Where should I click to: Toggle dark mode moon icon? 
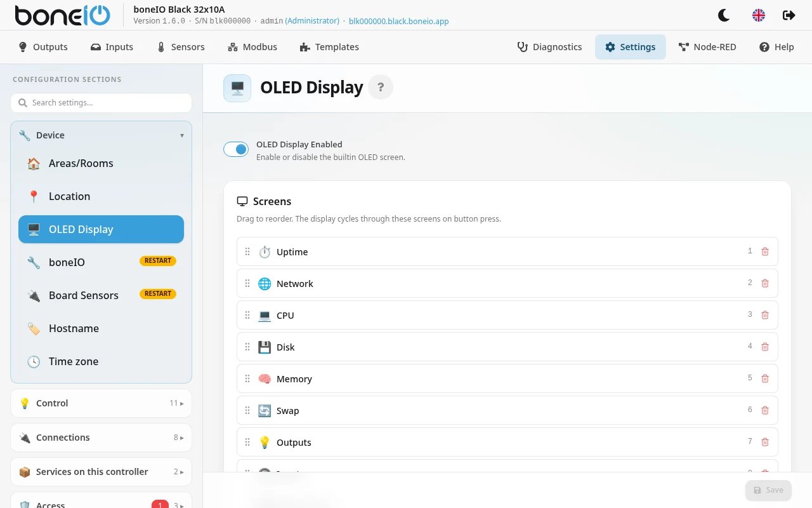tap(723, 15)
